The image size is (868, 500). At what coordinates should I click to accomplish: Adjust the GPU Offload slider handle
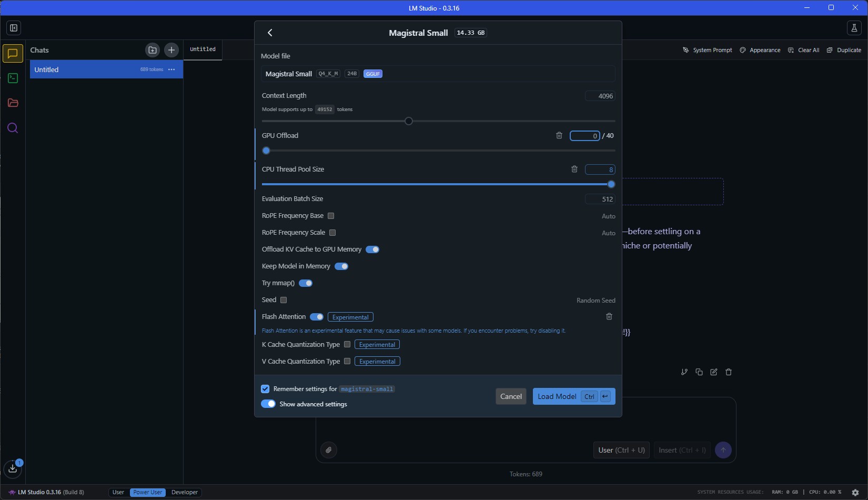(x=266, y=151)
